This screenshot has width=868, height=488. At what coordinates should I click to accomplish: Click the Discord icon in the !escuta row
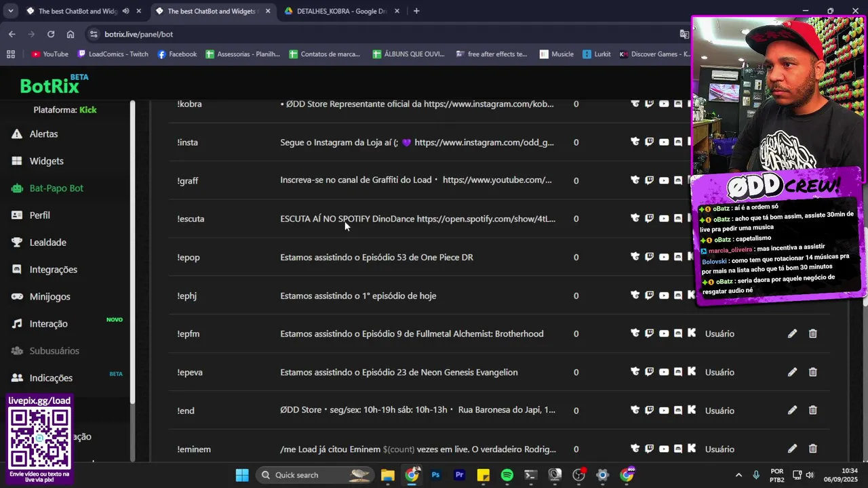pos(678,218)
